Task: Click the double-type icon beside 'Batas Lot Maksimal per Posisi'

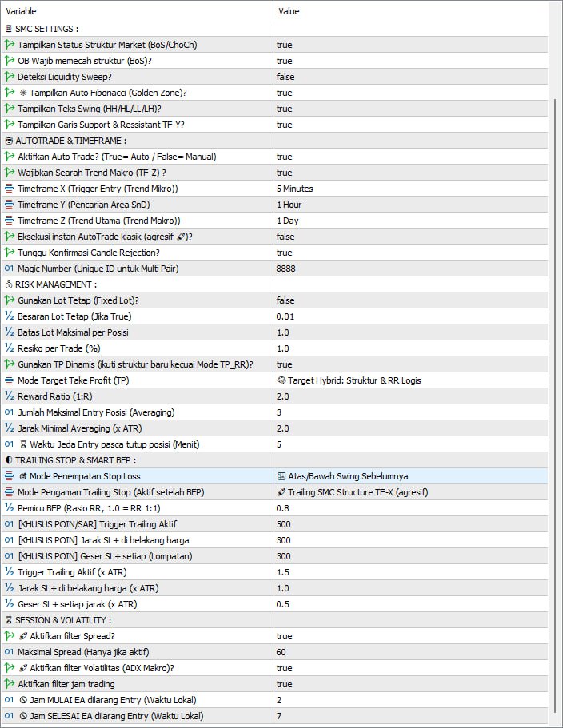Action: (10, 332)
